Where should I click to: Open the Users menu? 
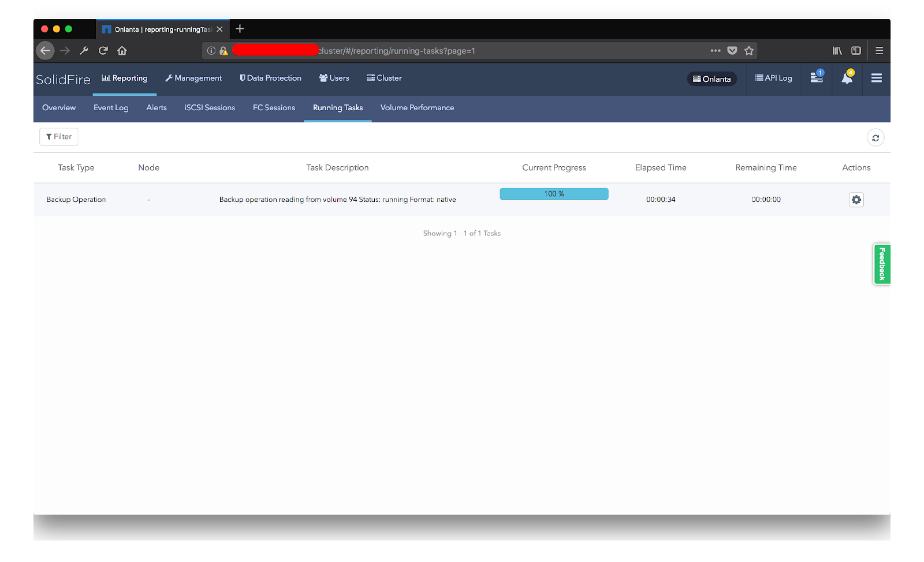click(333, 78)
